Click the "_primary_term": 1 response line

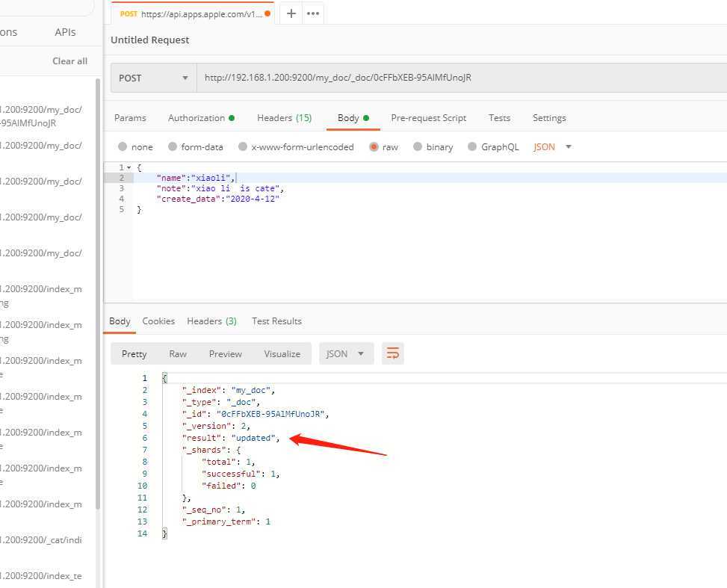(226, 522)
